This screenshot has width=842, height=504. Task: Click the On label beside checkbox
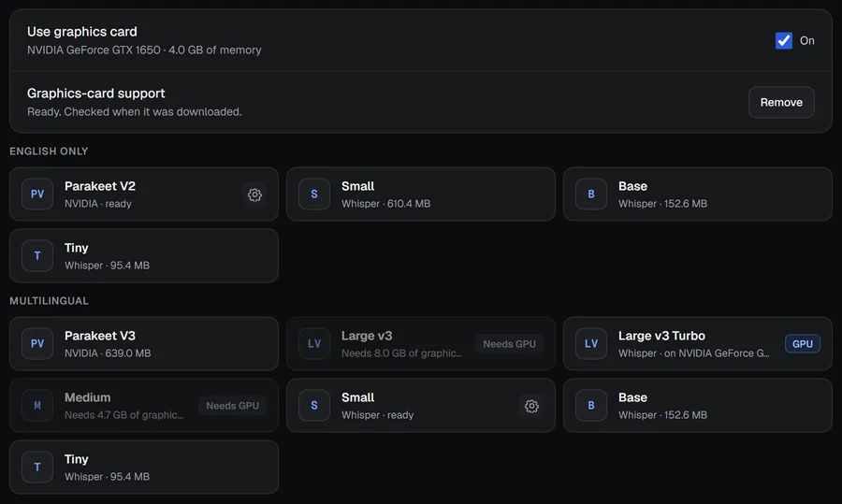(x=807, y=41)
